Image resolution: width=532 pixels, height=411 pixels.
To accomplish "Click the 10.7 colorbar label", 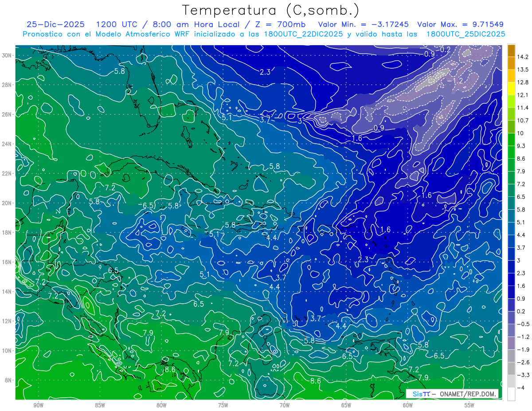I will (524, 121).
